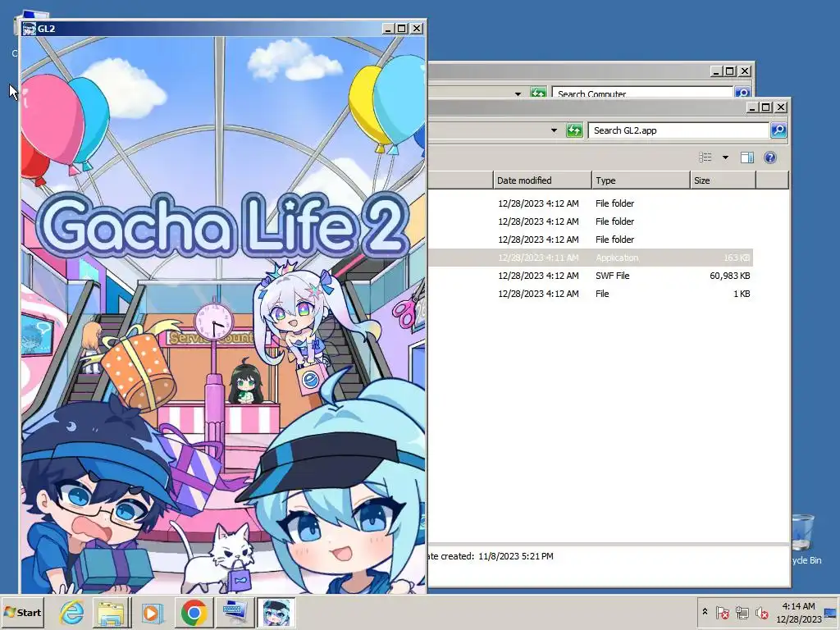
Task: Click the Gacha Life 2 title logo
Action: point(224,224)
